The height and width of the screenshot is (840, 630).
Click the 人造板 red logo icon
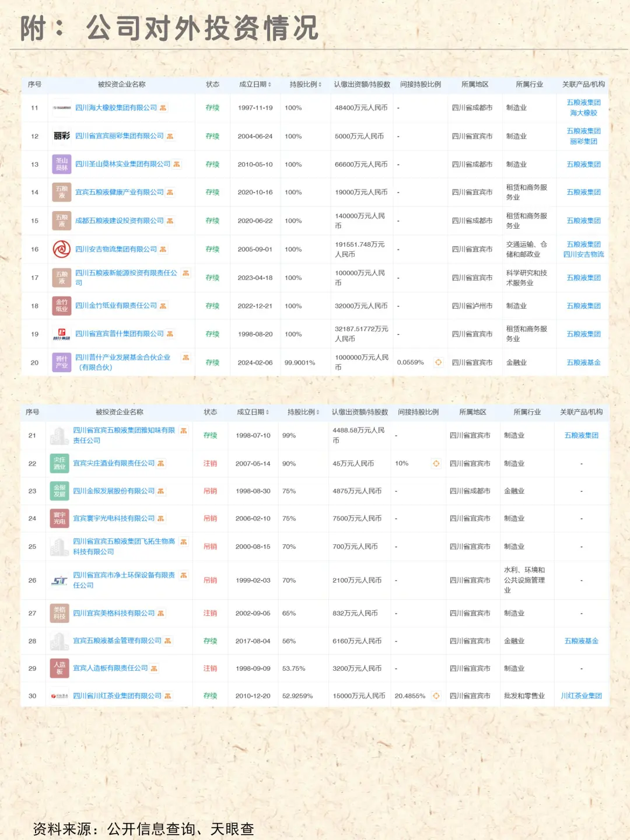[x=60, y=668]
